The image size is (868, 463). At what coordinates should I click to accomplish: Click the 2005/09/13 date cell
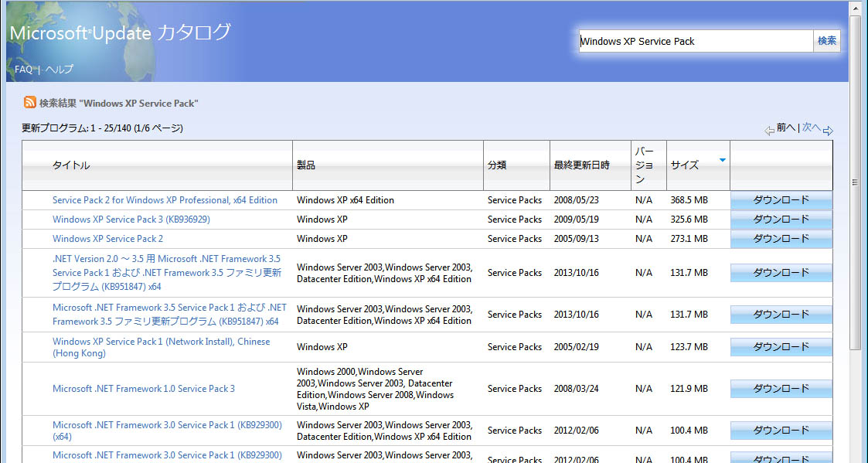click(577, 239)
